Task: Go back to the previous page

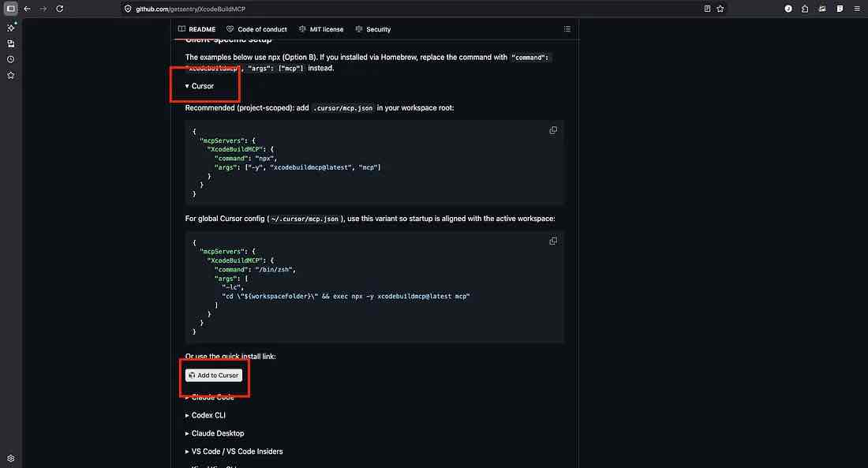Action: coord(27,9)
